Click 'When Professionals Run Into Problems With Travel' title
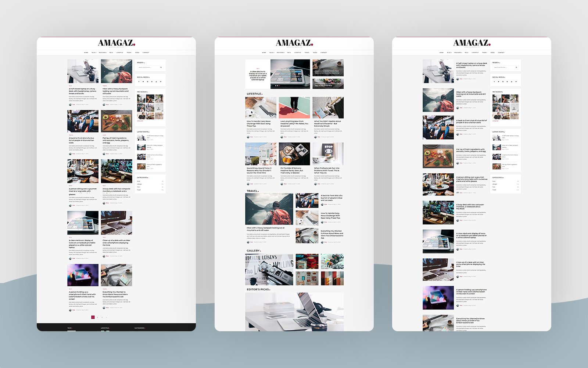Viewport: 588px width, 368px height. 327,170
